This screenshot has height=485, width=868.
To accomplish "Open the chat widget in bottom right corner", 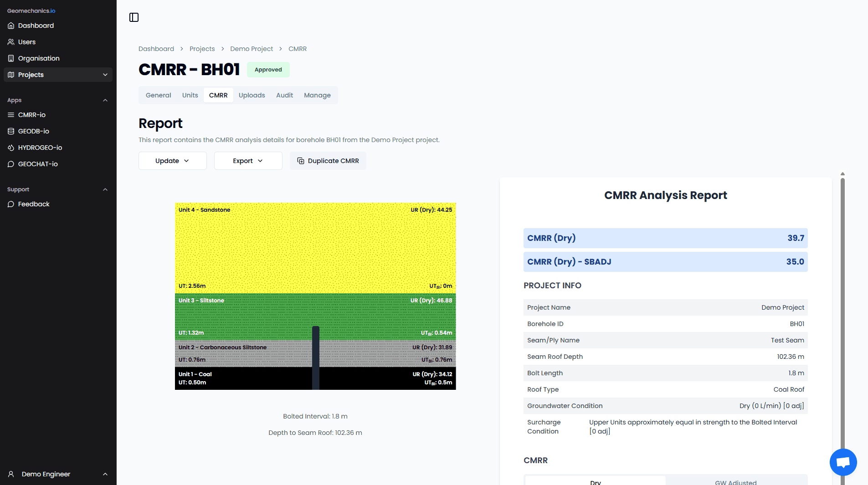I will 842,462.
